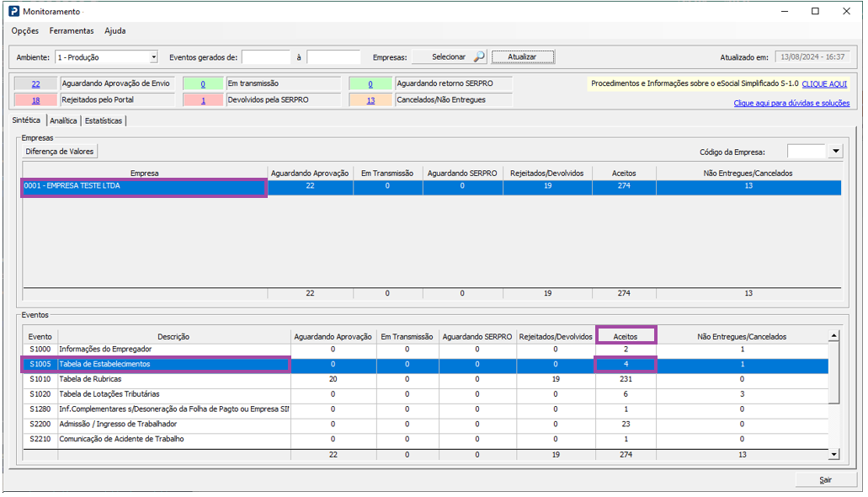Click the Atualizar button
This screenshot has height=497, width=868.
523,56
